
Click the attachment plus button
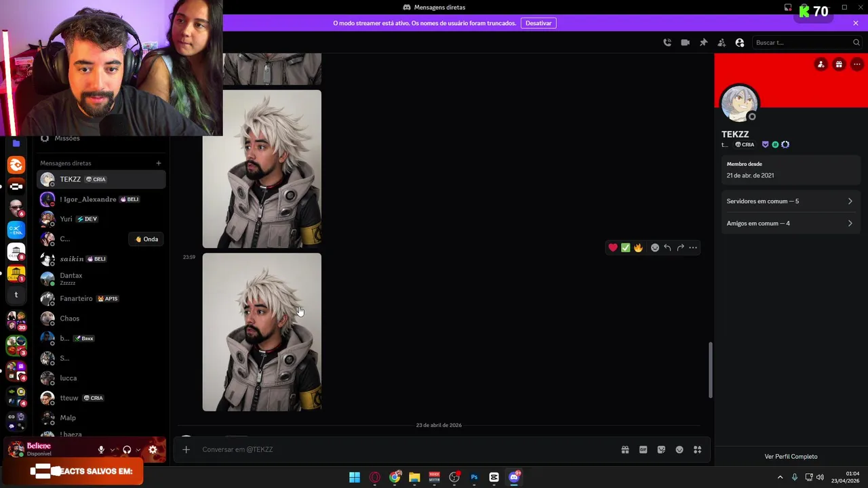tap(186, 449)
